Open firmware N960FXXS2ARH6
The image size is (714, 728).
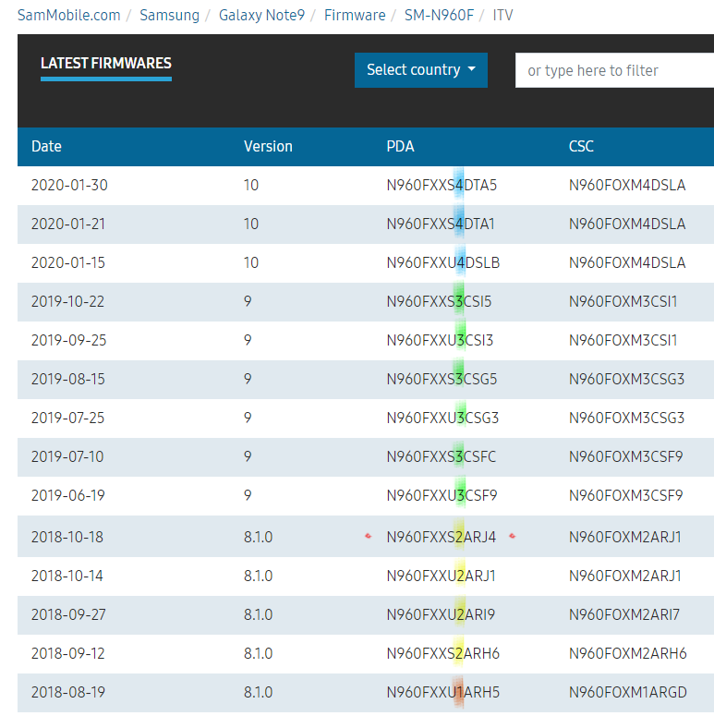(x=442, y=654)
